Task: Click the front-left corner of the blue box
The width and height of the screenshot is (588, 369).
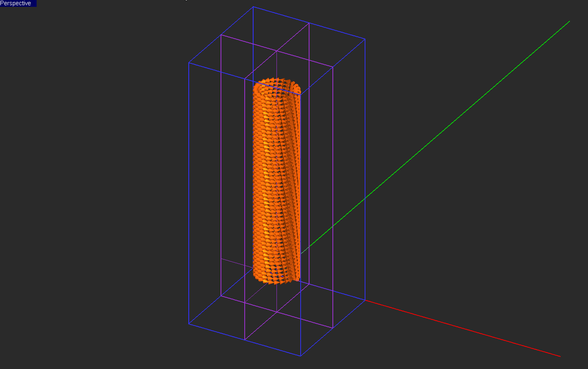Action: pos(188,325)
